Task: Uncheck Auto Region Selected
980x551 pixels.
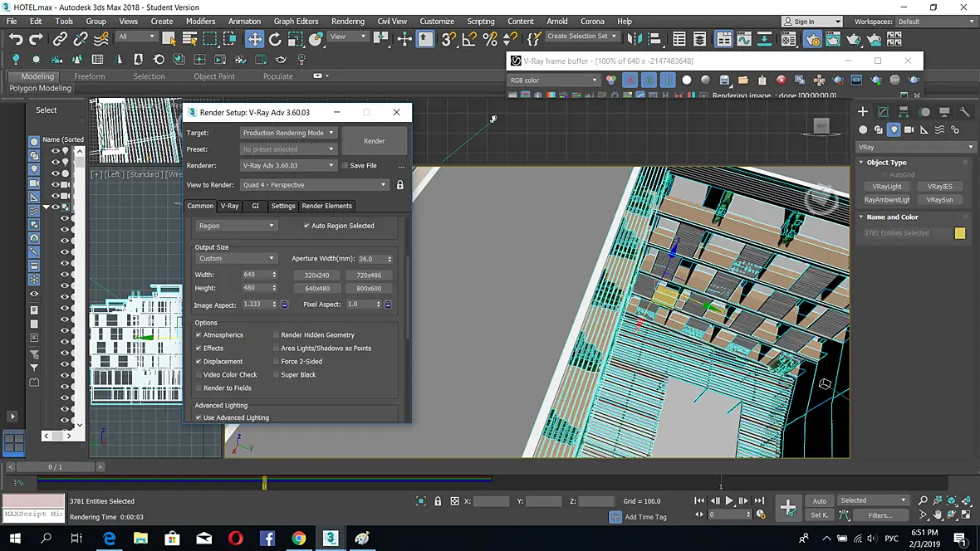Action: point(306,226)
